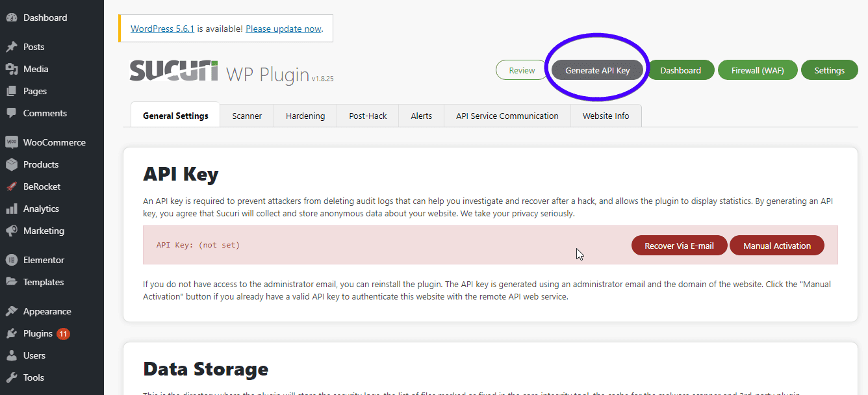Viewport: 868px width, 395px height.
Task: Click the 'API Key: (not set)' text
Action: coord(198,245)
